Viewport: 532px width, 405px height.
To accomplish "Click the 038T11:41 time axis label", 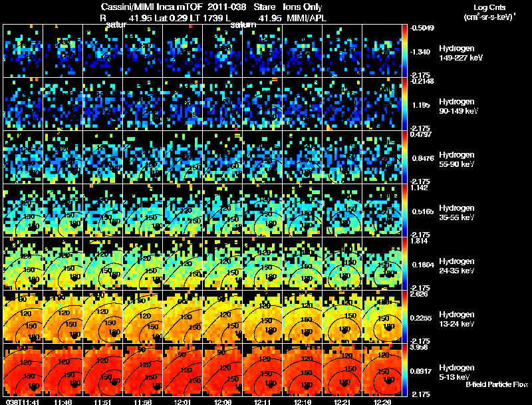I will click(23, 402).
